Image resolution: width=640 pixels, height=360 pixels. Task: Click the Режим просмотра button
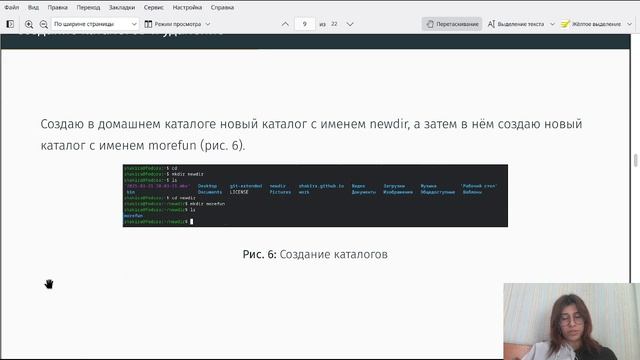pyautogui.click(x=173, y=24)
